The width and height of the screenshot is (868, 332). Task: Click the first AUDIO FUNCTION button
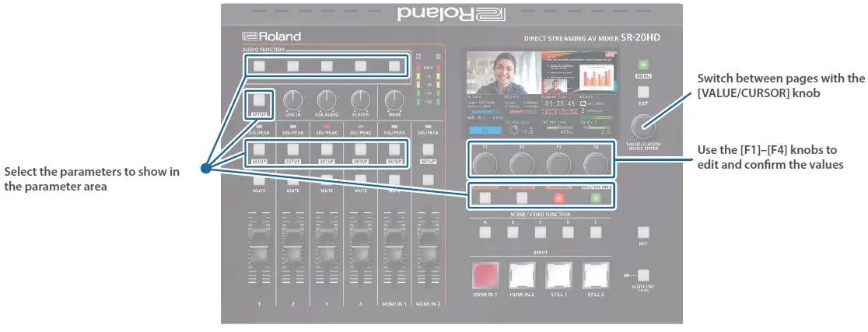pyautogui.click(x=260, y=66)
